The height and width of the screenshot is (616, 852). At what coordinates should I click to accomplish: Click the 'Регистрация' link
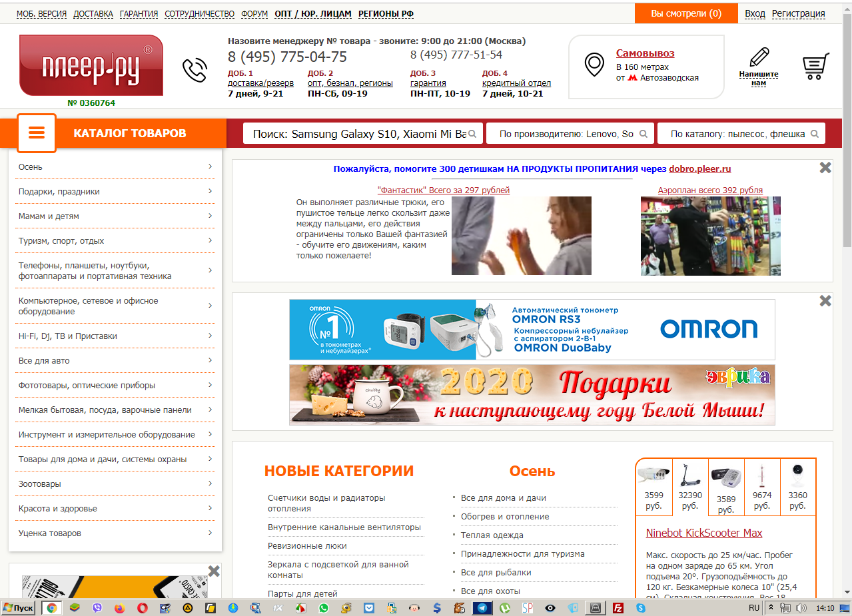click(x=798, y=13)
